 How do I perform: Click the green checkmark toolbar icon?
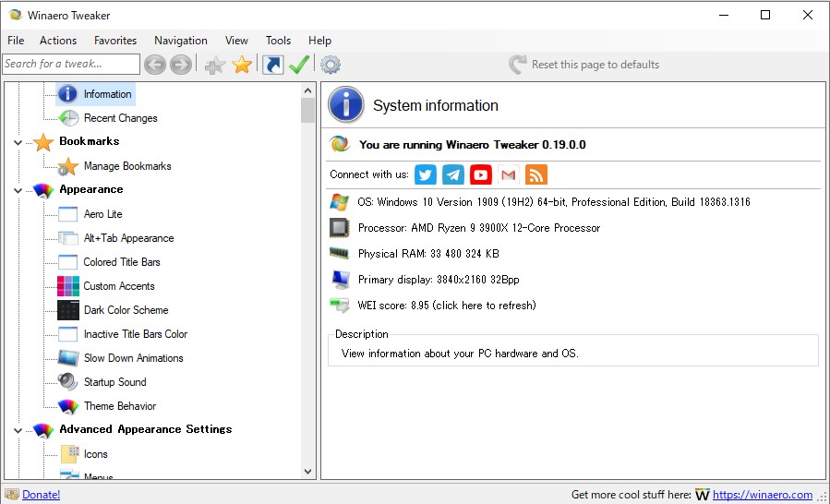click(x=299, y=65)
